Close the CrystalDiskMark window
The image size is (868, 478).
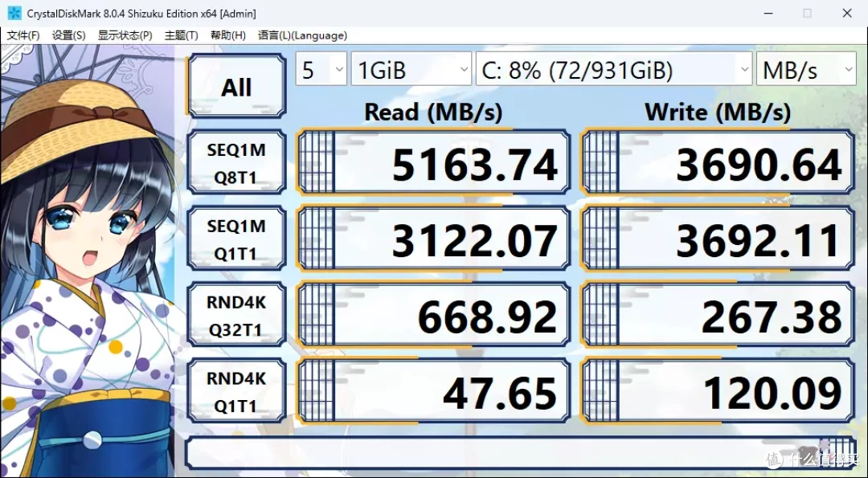(847, 14)
